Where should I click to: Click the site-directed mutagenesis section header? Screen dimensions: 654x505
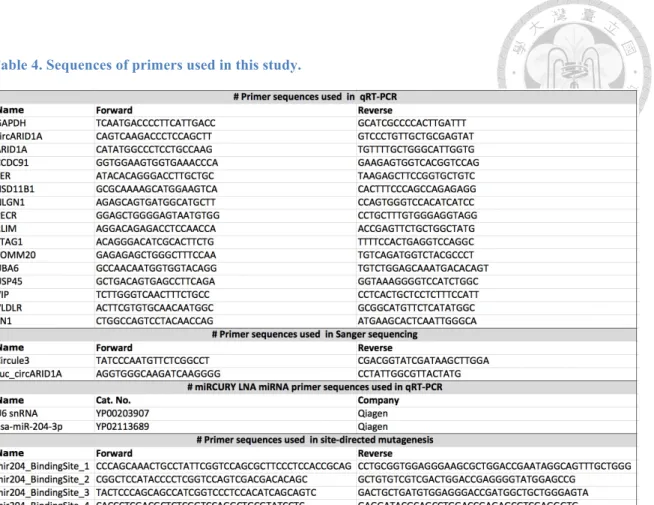point(315,440)
